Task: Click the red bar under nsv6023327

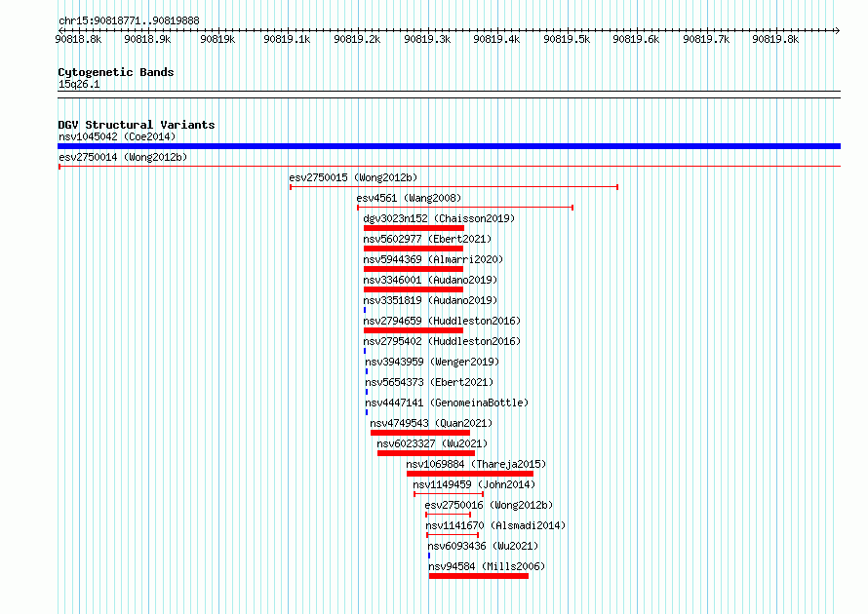Action: click(426, 453)
